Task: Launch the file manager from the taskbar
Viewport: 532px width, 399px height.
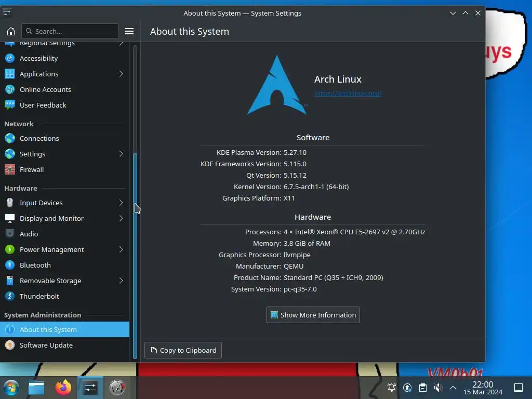Action: pos(36,388)
